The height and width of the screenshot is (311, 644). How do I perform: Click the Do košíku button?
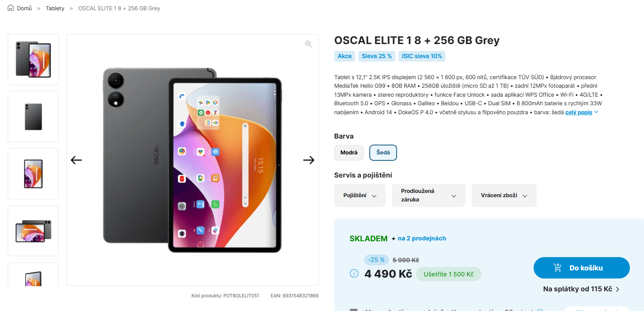[581, 267]
